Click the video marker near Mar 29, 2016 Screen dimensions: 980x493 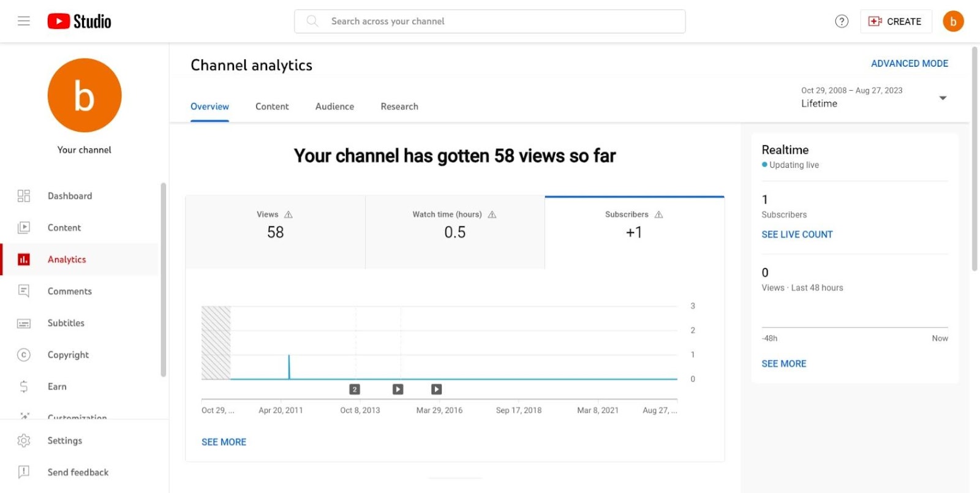click(x=436, y=389)
